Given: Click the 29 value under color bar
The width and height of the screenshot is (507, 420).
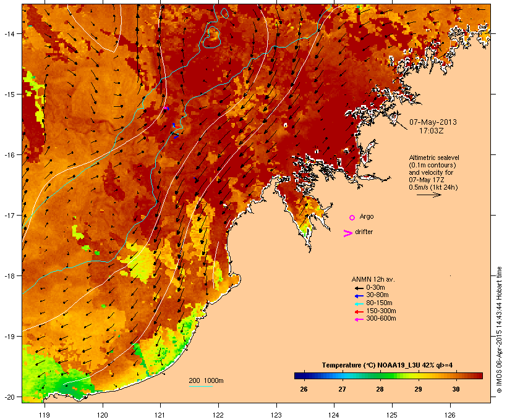Looking at the screenshot, I should pos(418,389).
